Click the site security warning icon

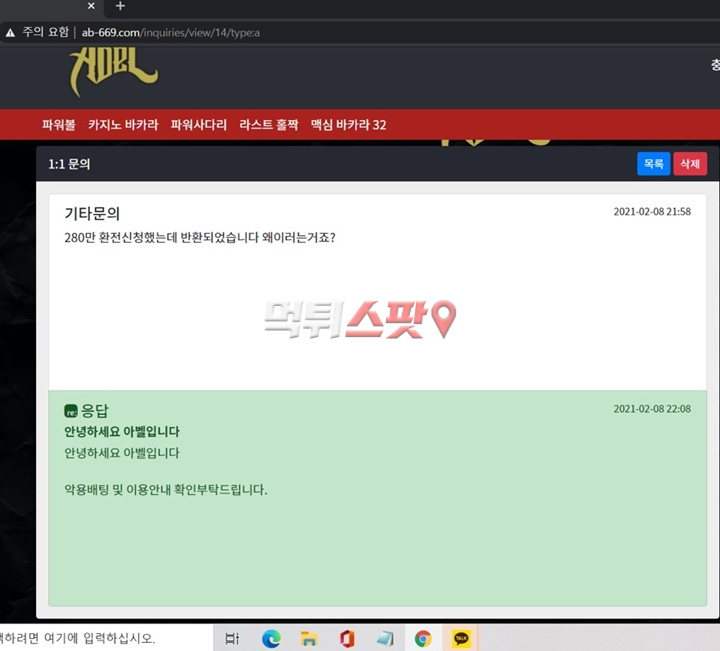pos(10,33)
